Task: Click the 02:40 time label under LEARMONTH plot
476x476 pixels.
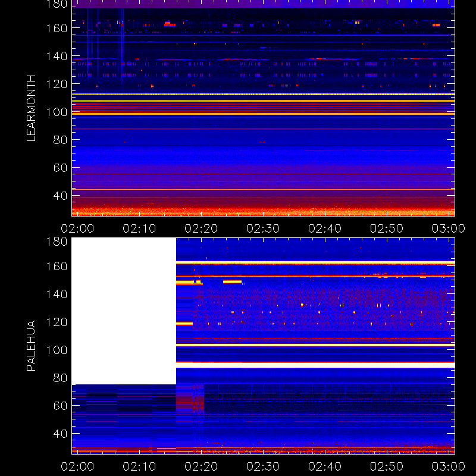Action: click(325, 228)
